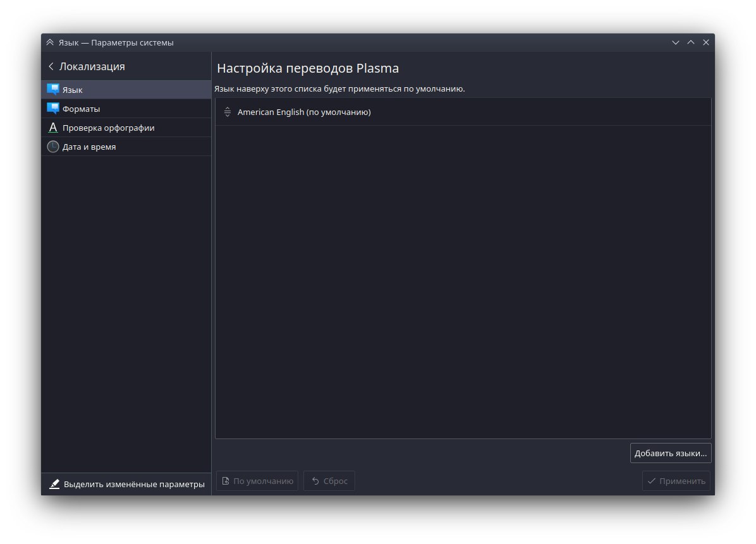Go back from Локализация section
The width and height of the screenshot is (756, 544).
tap(51, 66)
